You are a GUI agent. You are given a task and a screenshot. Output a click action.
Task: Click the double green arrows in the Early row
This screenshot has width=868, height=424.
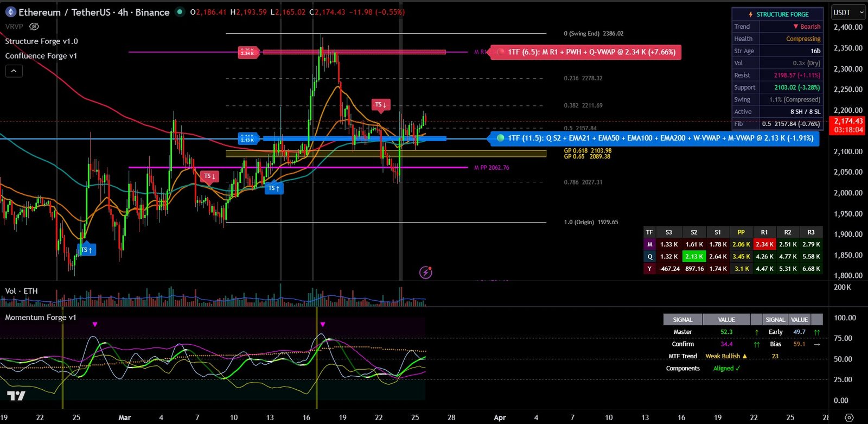(x=817, y=332)
